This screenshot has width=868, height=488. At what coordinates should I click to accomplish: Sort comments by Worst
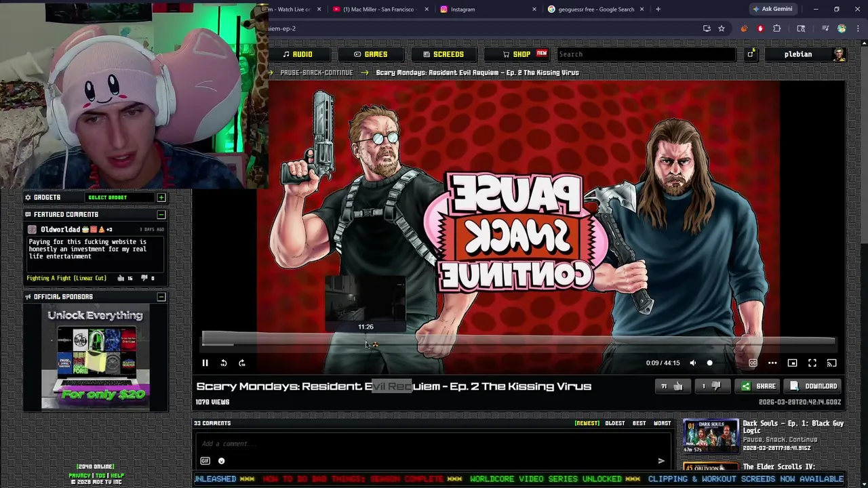663,424
